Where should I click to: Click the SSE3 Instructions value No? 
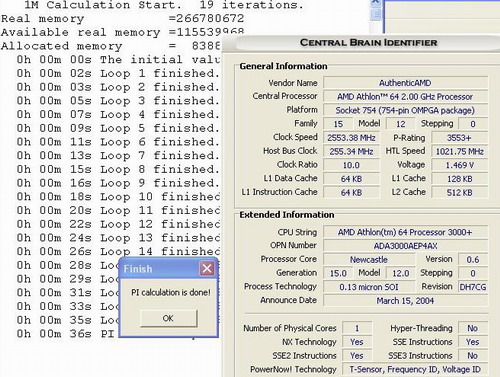pos(473,355)
